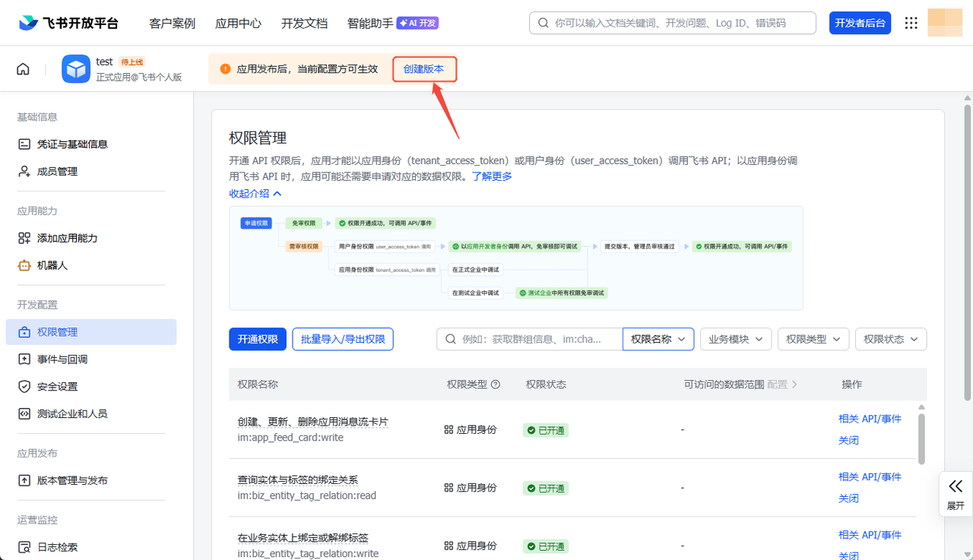Screen dimensions: 973x560
Task: Click the 批量导入/导出权限 button
Action: pyautogui.click(x=342, y=339)
